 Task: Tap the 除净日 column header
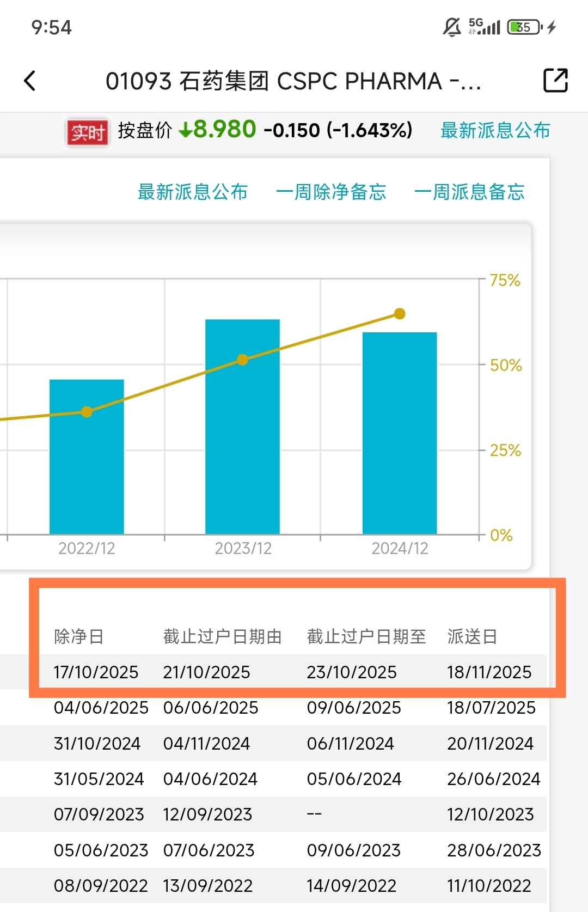coord(79,636)
